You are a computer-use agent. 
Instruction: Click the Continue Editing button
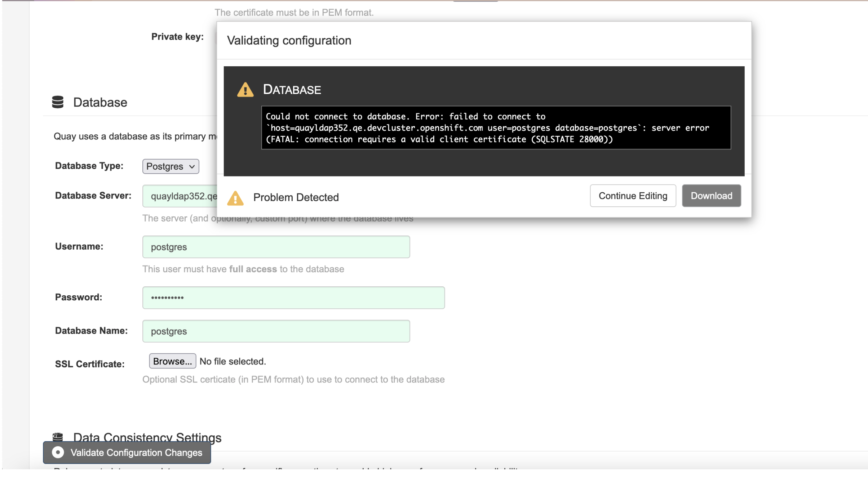633,196
